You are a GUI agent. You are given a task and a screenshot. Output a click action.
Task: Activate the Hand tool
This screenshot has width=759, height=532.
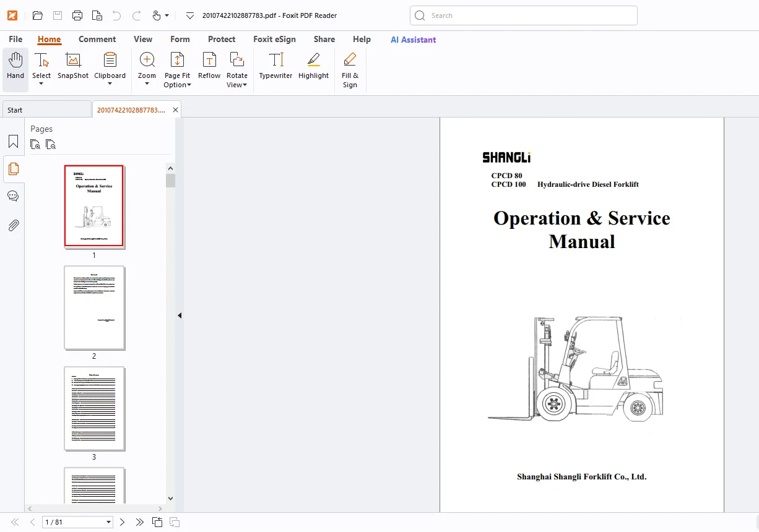point(15,69)
